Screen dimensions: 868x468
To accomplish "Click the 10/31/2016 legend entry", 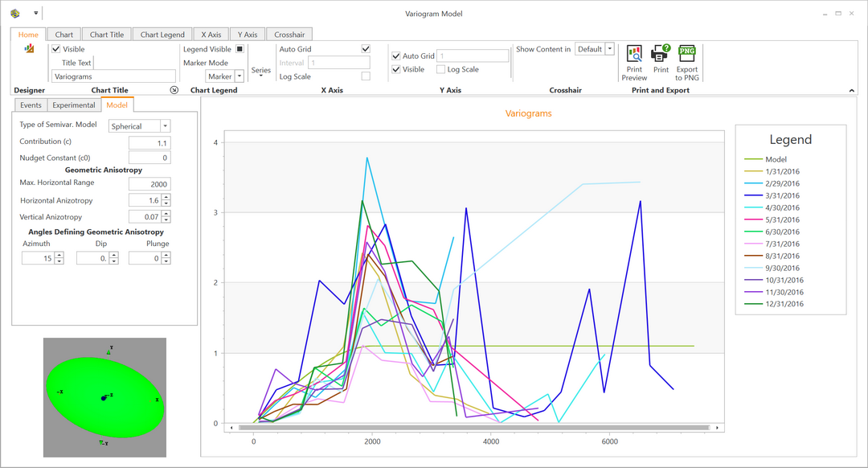I will (x=774, y=281).
